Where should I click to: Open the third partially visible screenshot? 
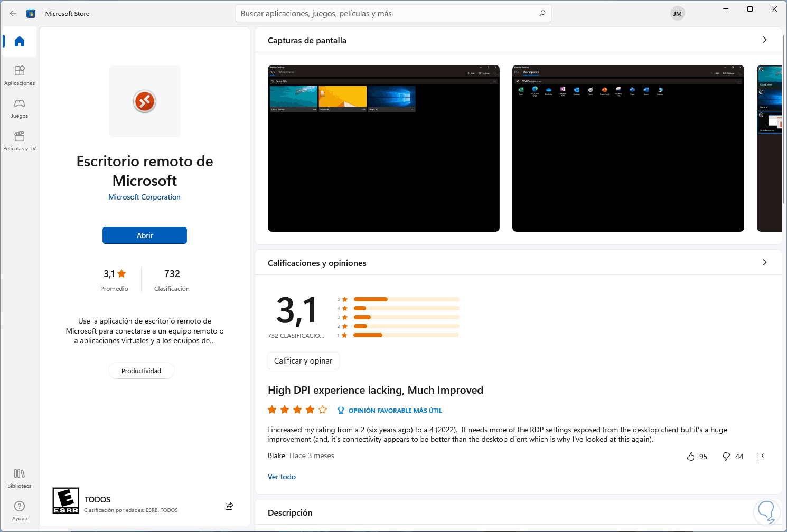pos(769,148)
